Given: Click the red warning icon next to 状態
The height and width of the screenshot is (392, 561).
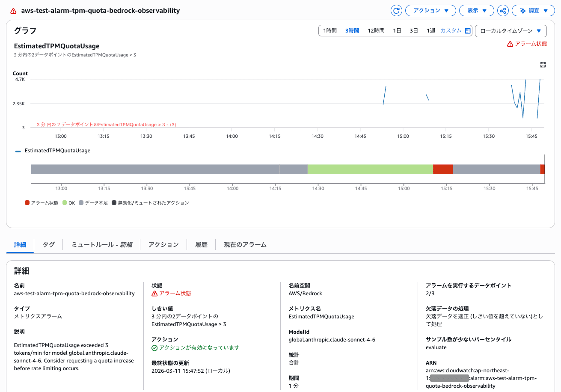Looking at the screenshot, I should [154, 293].
